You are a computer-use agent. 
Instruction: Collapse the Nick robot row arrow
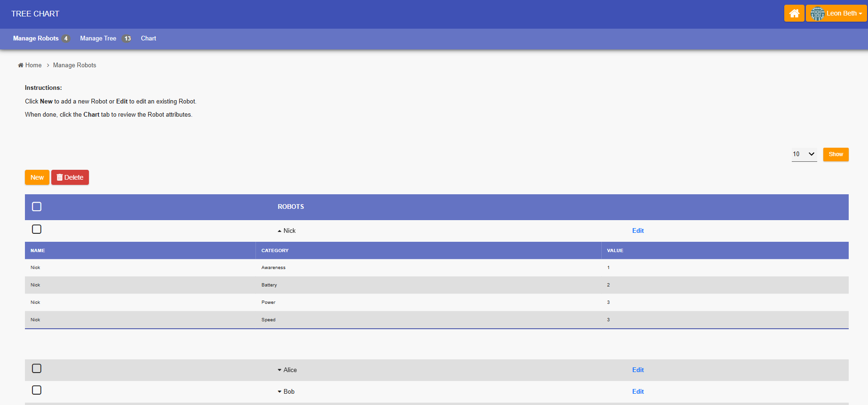(279, 231)
